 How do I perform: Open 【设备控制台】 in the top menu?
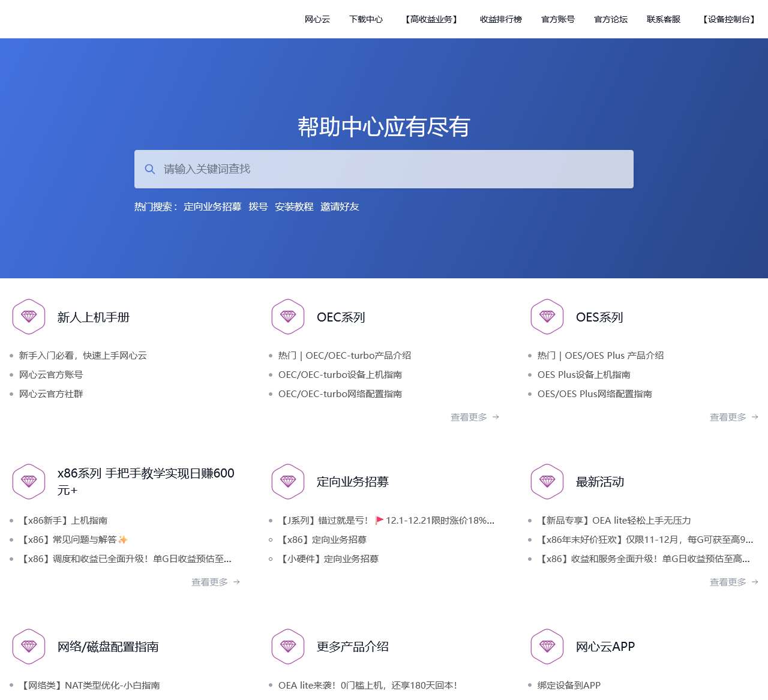coord(729,19)
